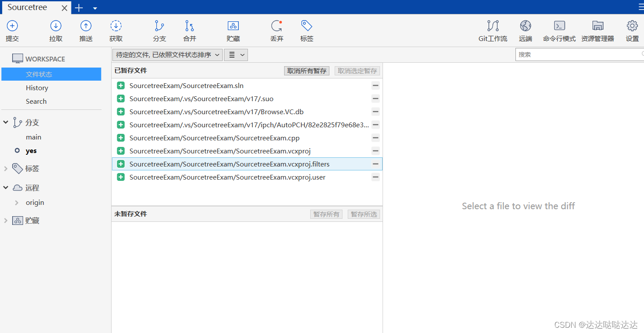This screenshot has height=333, width=644.
Task: Collapse the 分支 branches section
Action: (6, 122)
